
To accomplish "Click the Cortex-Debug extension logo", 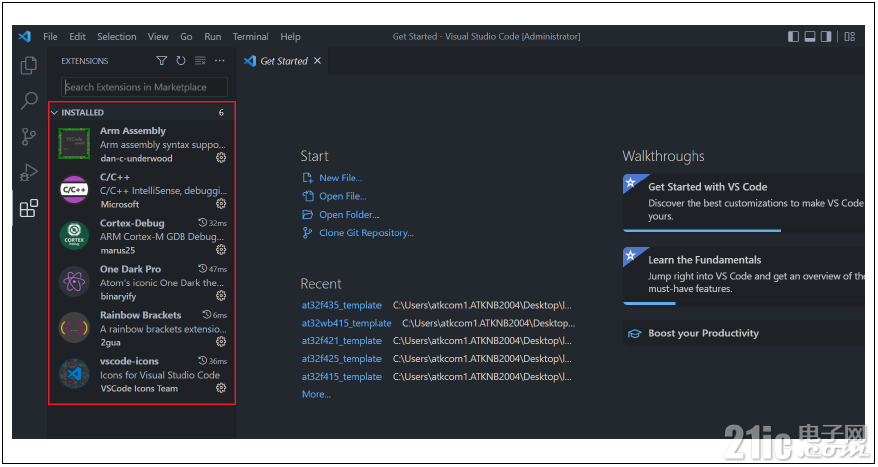I will click(74, 236).
